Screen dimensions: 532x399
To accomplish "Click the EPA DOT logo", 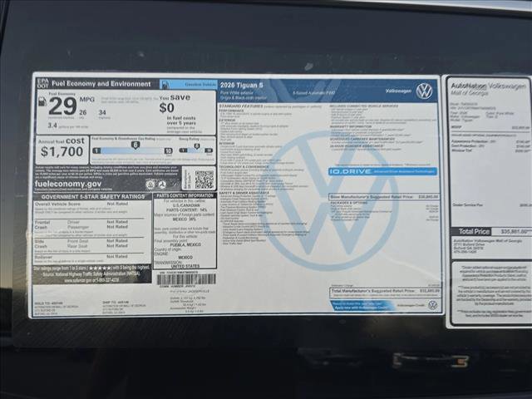I will point(42,83).
